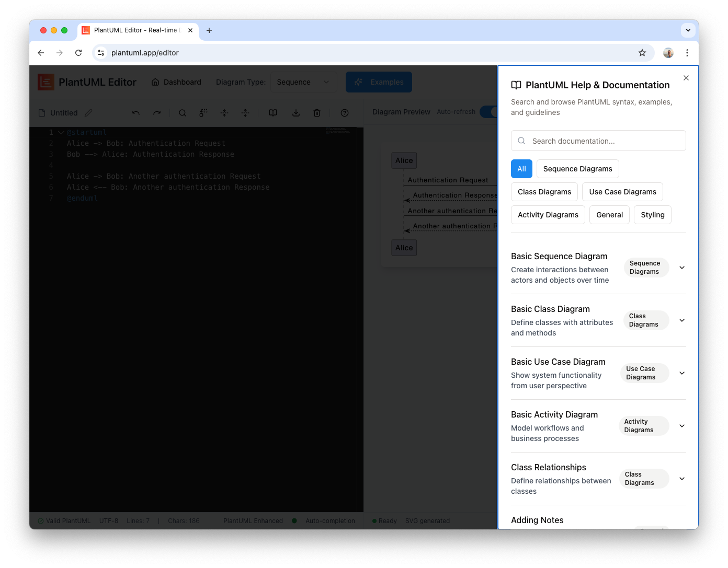Click the SVG generated status text
The image size is (728, 568).
coord(427,521)
